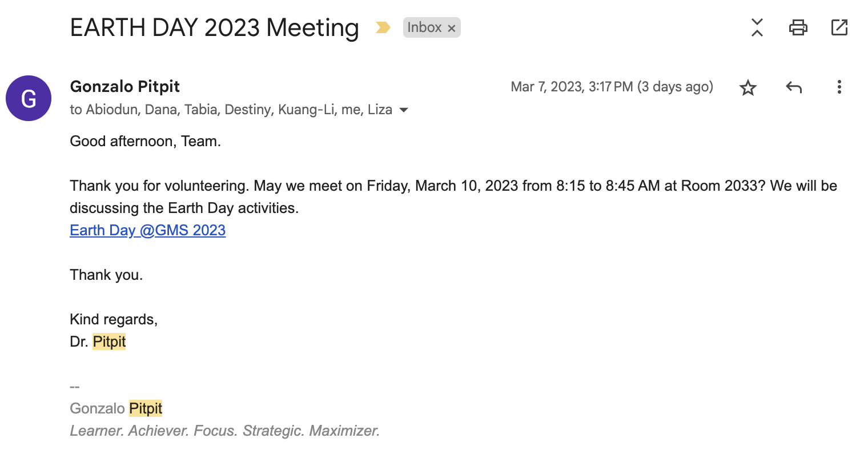Click the purple G sender avatar

pos(29,98)
